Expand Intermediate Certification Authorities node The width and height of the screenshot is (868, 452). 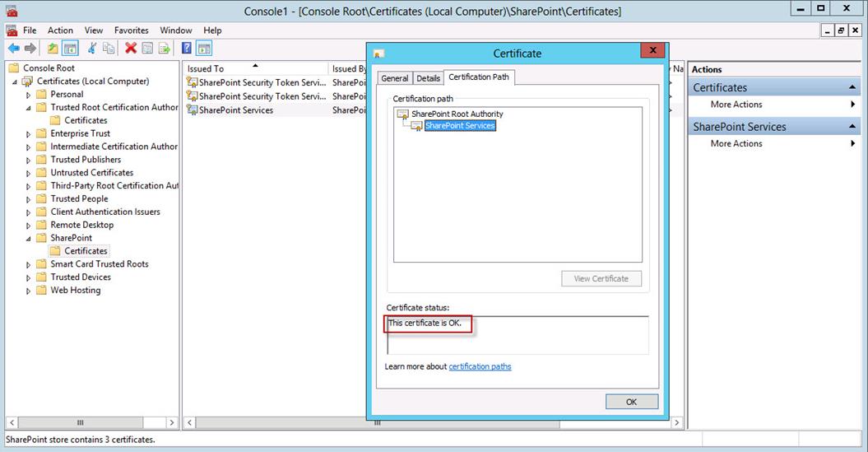pyautogui.click(x=28, y=147)
